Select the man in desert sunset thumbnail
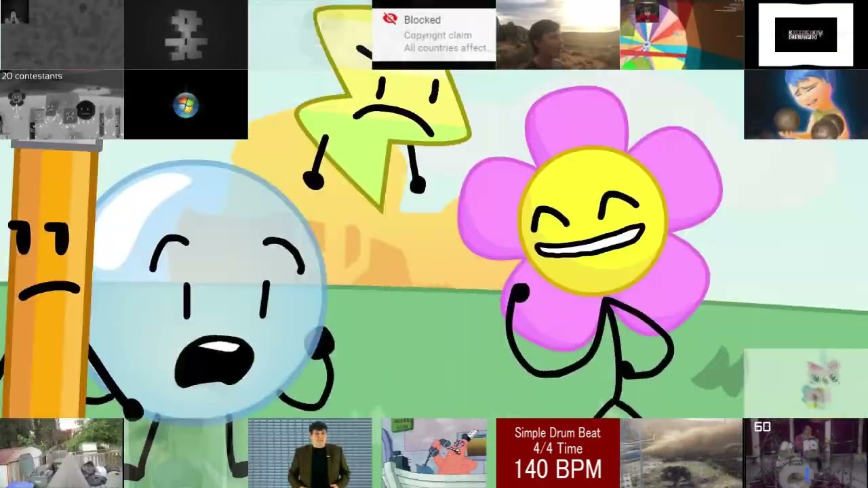Screen dimensions: 868x488 (558, 35)
